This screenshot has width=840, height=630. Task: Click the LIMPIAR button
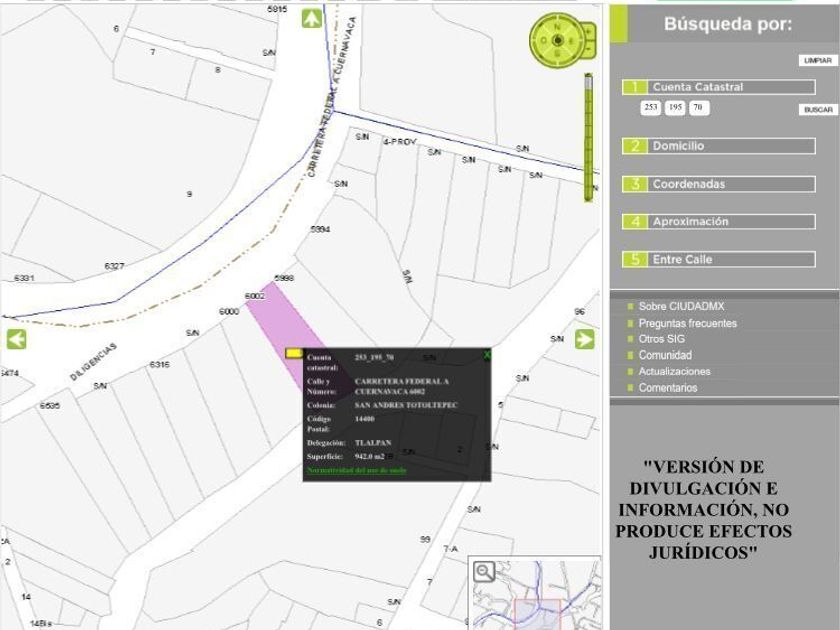click(x=818, y=61)
